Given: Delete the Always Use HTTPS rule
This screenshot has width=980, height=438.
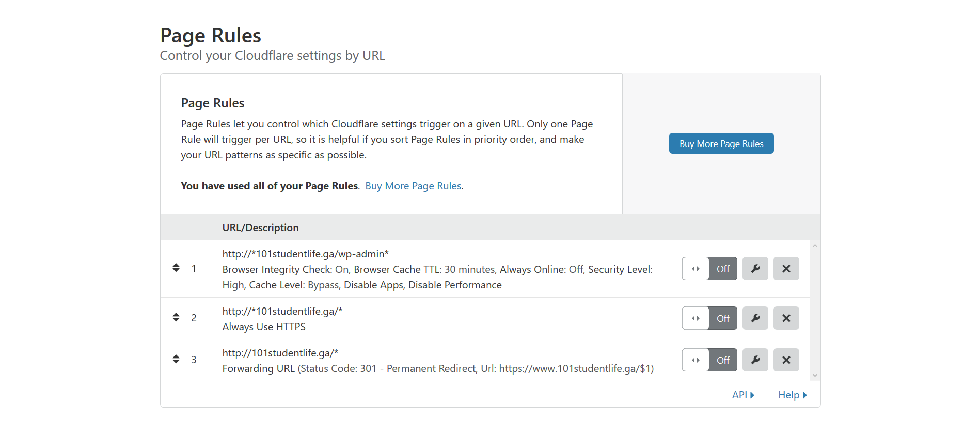Looking at the screenshot, I should pos(786,318).
